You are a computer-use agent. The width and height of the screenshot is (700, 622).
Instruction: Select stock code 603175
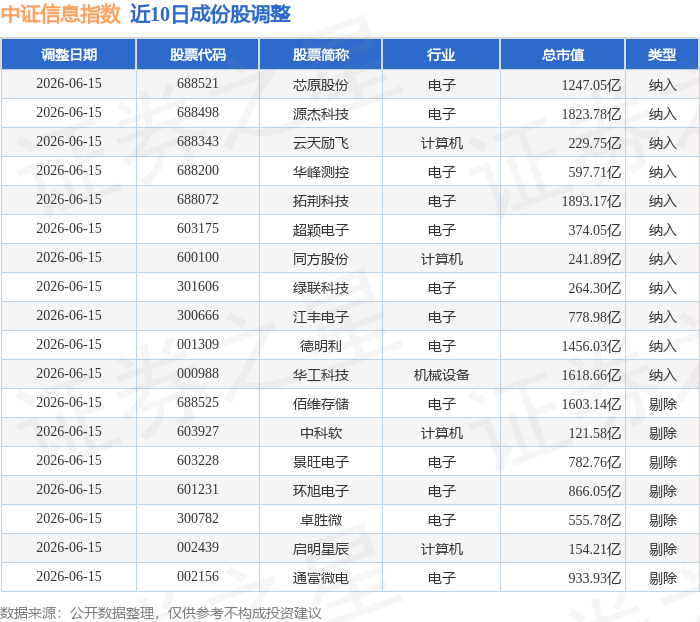tap(198, 229)
